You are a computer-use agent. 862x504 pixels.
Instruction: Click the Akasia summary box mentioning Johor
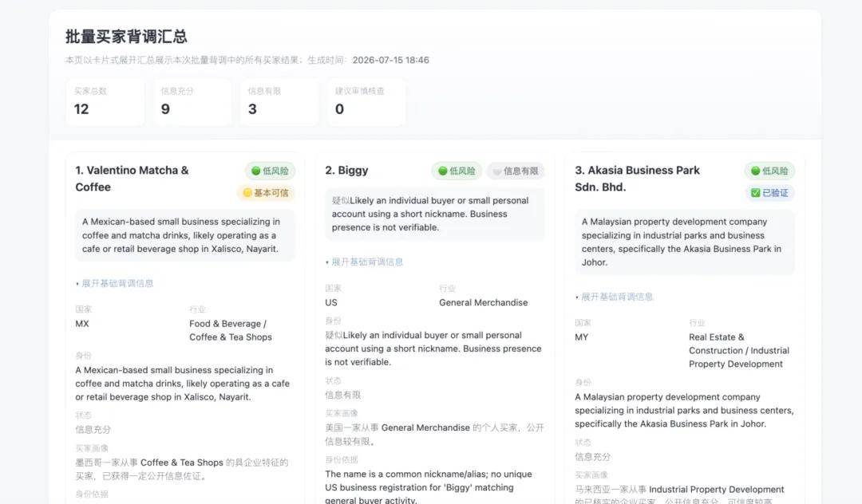coord(685,242)
